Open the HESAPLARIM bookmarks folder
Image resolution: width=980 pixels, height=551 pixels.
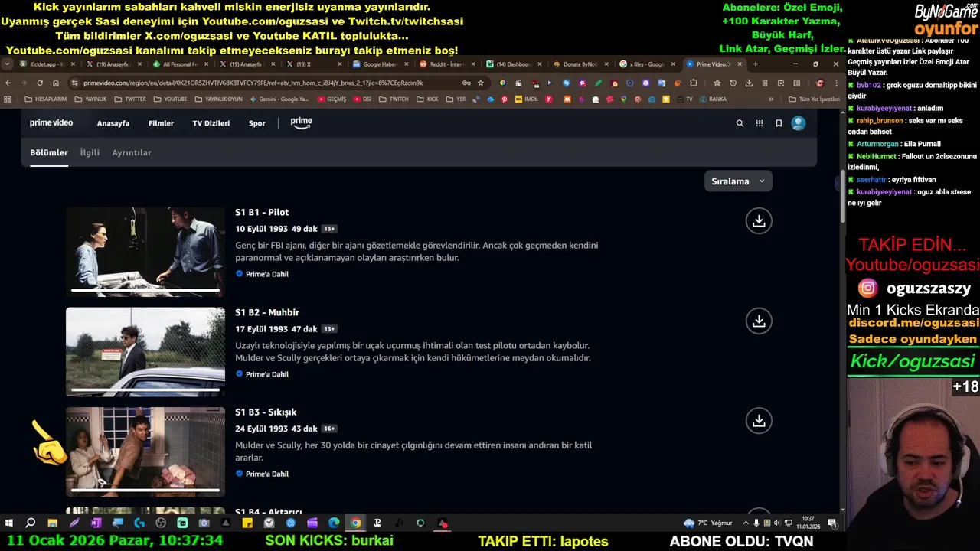coord(46,99)
